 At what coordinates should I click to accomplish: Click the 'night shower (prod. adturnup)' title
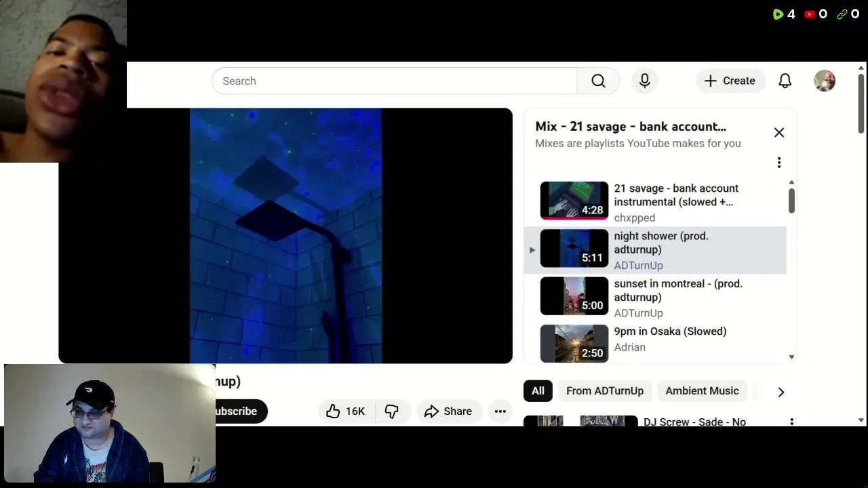661,243
